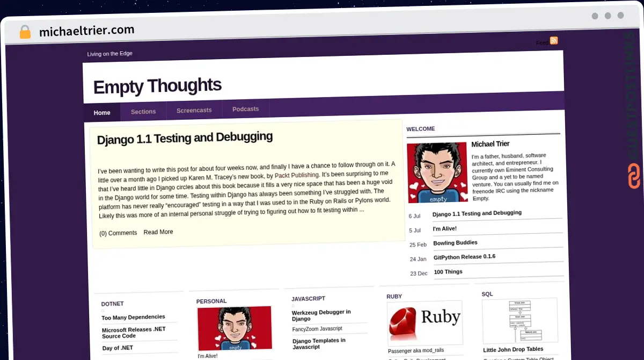
Task: Click the WELCOME heading
Action: (421, 129)
